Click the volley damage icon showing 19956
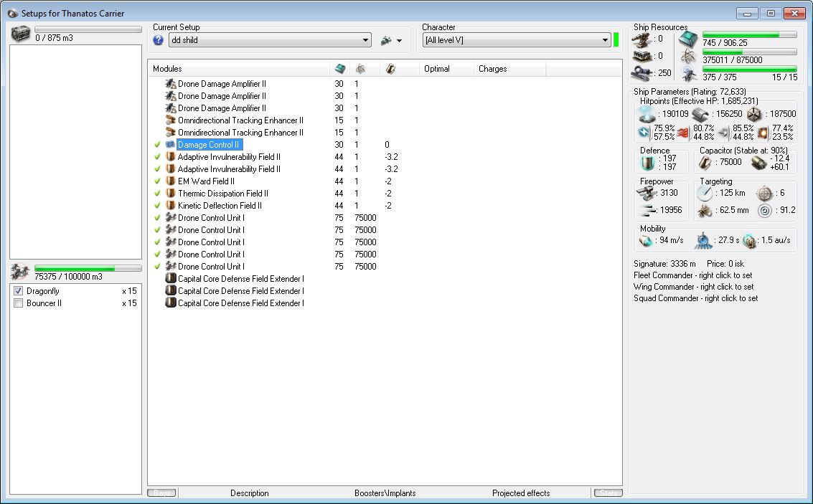This screenshot has width=813, height=504. pyautogui.click(x=647, y=210)
